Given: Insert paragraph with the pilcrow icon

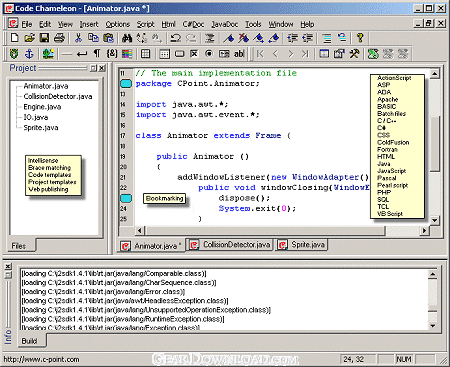Looking at the screenshot, I should click(x=97, y=54).
